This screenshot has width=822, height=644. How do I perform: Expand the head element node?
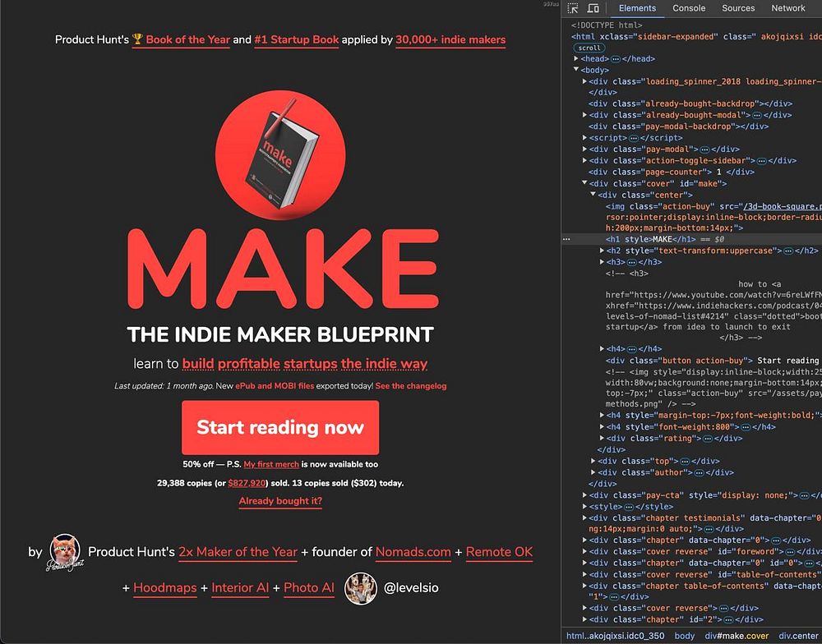pos(577,58)
